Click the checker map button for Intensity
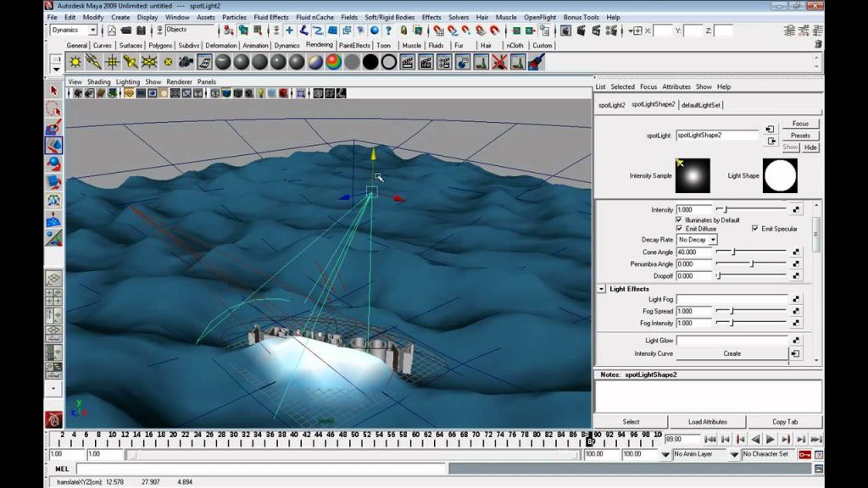 click(x=796, y=210)
